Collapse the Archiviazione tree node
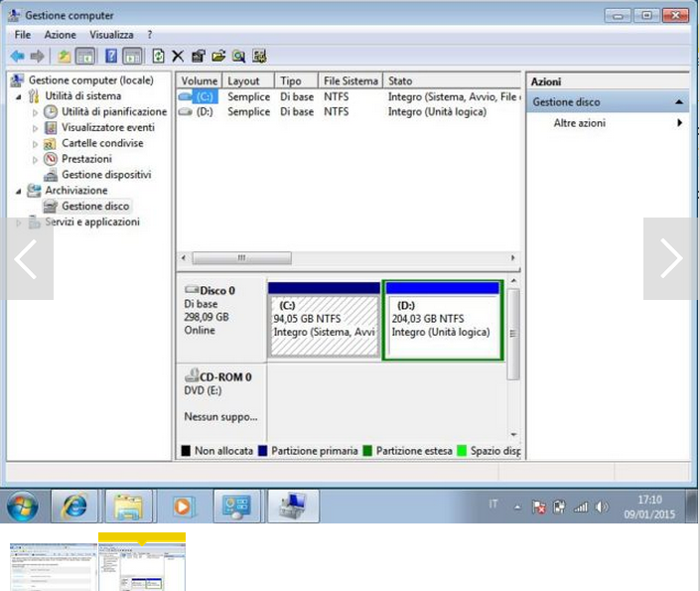Image resolution: width=700 pixels, height=591 pixels. (18, 191)
